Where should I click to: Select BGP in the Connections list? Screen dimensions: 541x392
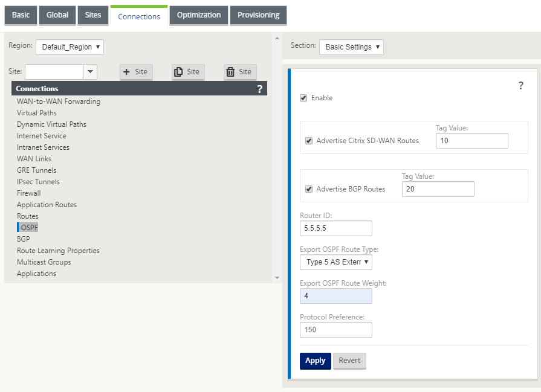pyautogui.click(x=24, y=239)
